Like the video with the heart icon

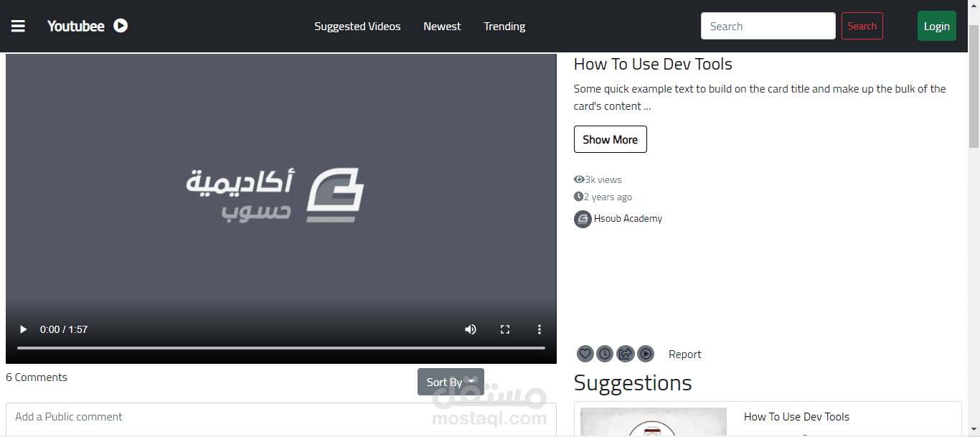click(x=585, y=354)
